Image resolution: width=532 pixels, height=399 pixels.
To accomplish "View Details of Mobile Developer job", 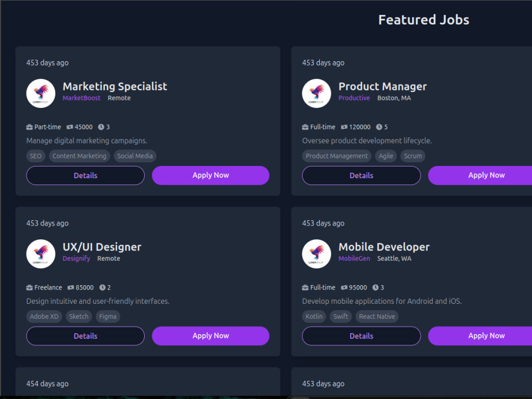I will (361, 336).
